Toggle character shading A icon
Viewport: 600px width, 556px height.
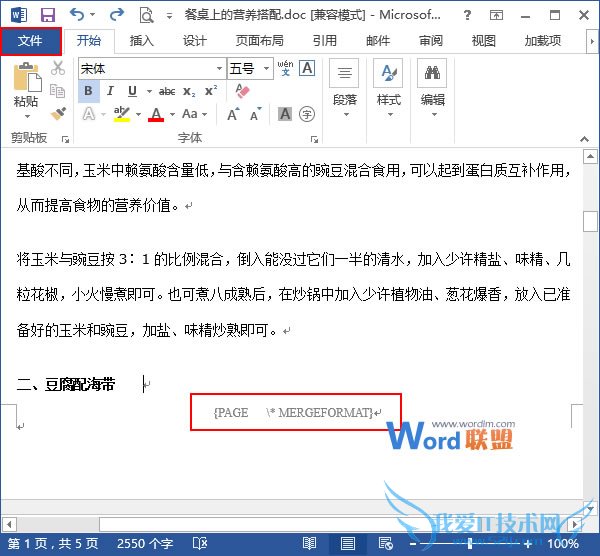(285, 114)
